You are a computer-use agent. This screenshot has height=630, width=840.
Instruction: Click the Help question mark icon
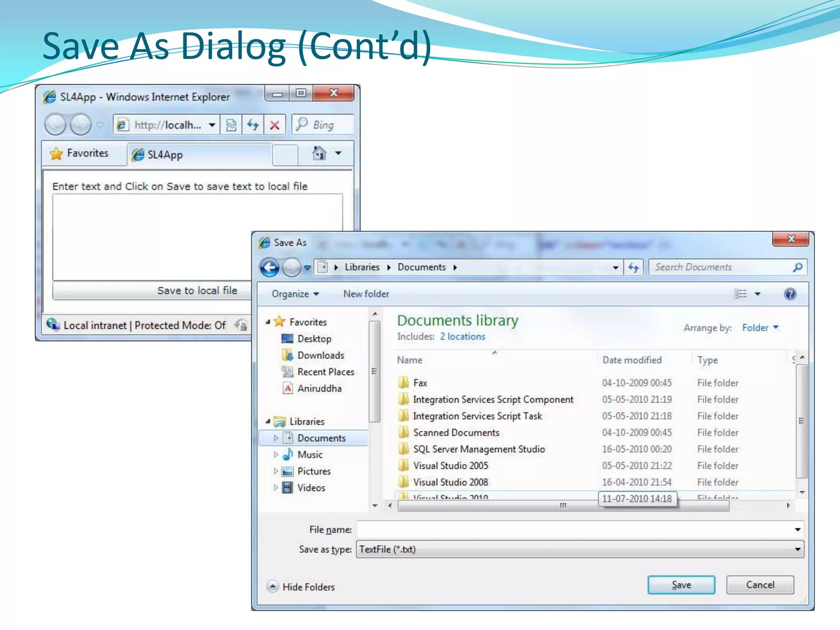pos(790,294)
